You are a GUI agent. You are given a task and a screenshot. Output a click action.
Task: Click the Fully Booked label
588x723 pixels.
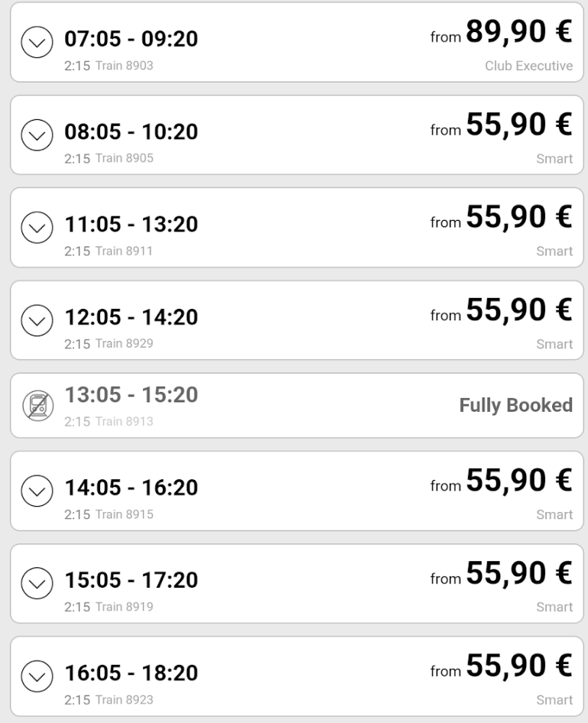(x=515, y=405)
